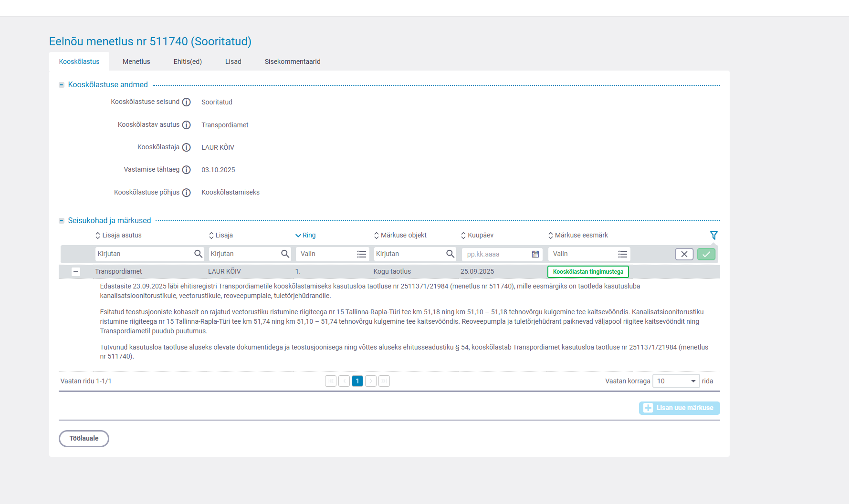Collapse Kooskõlastuse andmed section
The image size is (849, 504).
click(62, 85)
